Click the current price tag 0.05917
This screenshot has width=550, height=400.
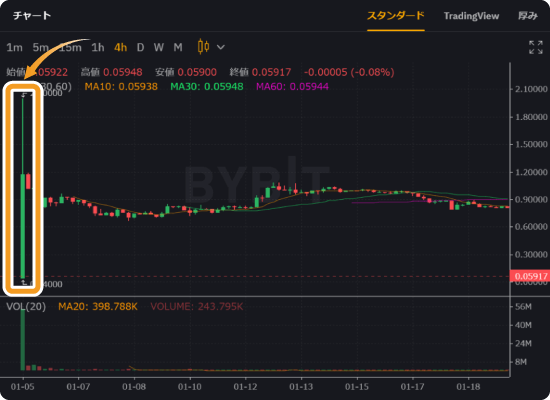tap(530, 276)
